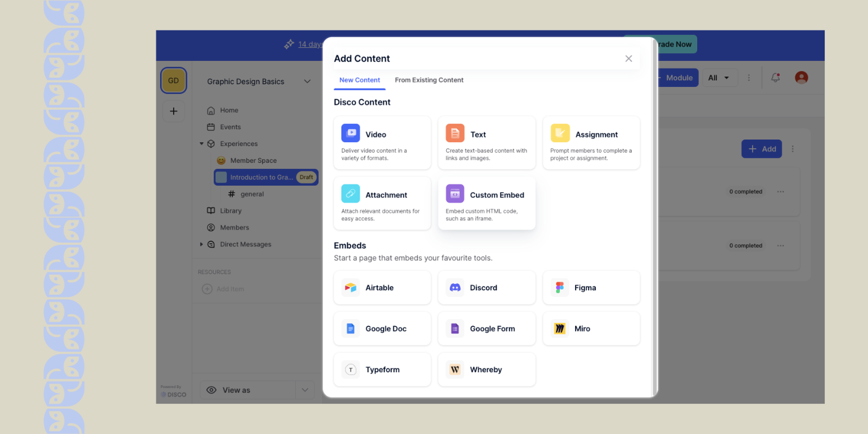Select the Custom Embed card
The image size is (868, 434).
(x=487, y=203)
